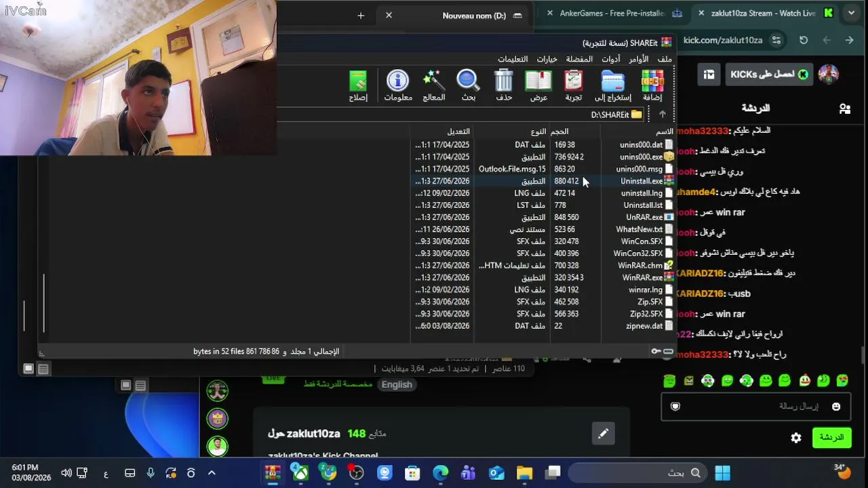The width and height of the screenshot is (868, 488).
Task: Open the Wizard (المعالج) wand icon
Action: coord(434,86)
